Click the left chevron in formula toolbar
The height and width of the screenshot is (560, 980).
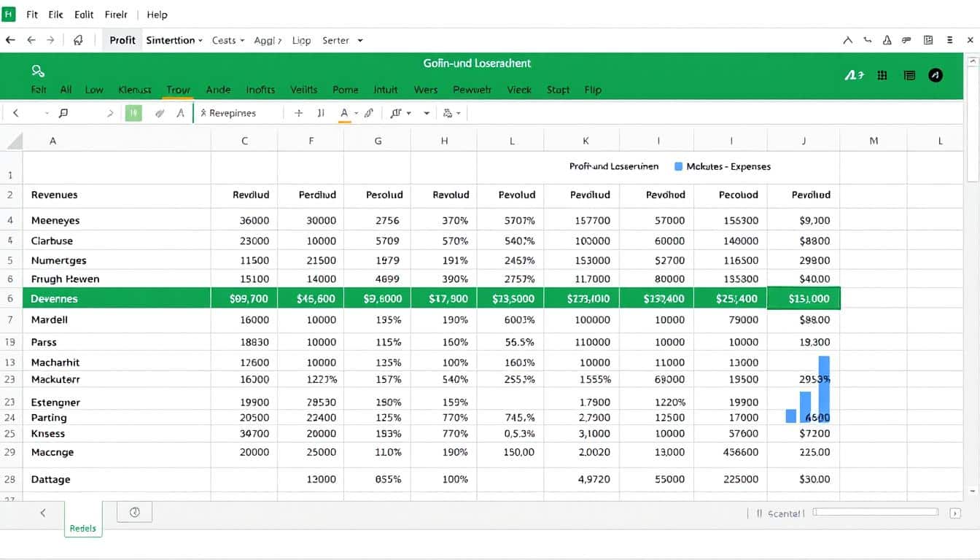pos(15,113)
